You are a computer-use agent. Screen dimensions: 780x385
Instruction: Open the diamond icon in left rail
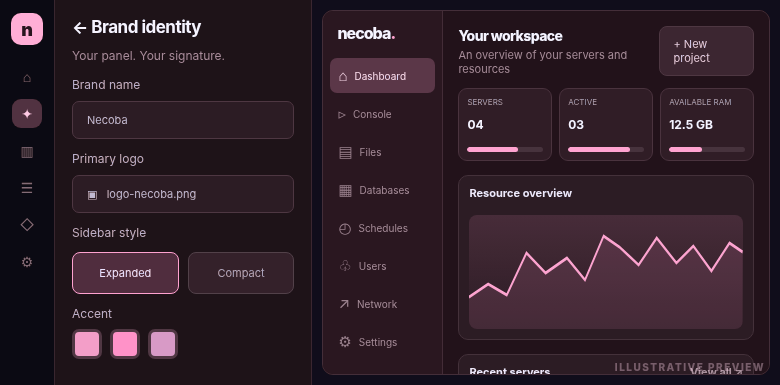coord(27,224)
